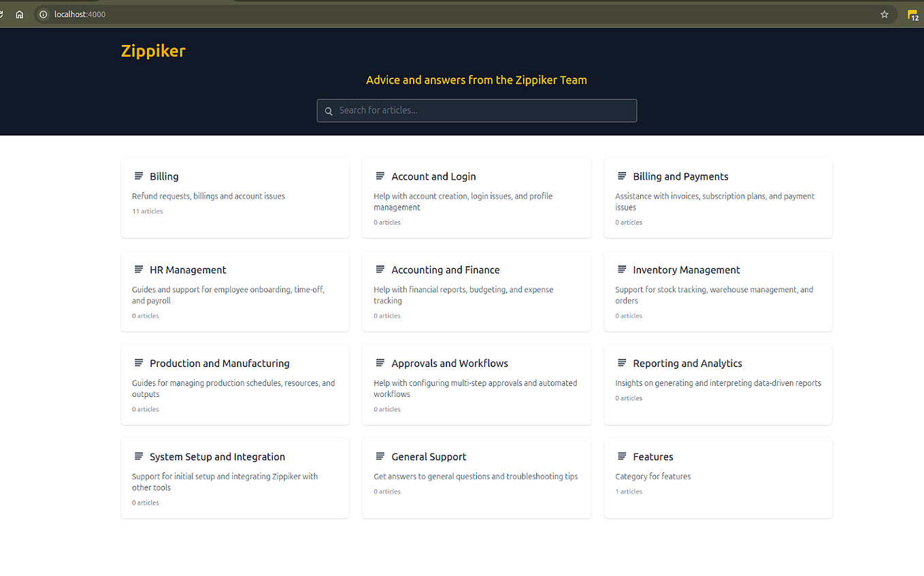Click the Zippiker logo
This screenshot has width=924, height=576.
[x=152, y=50]
